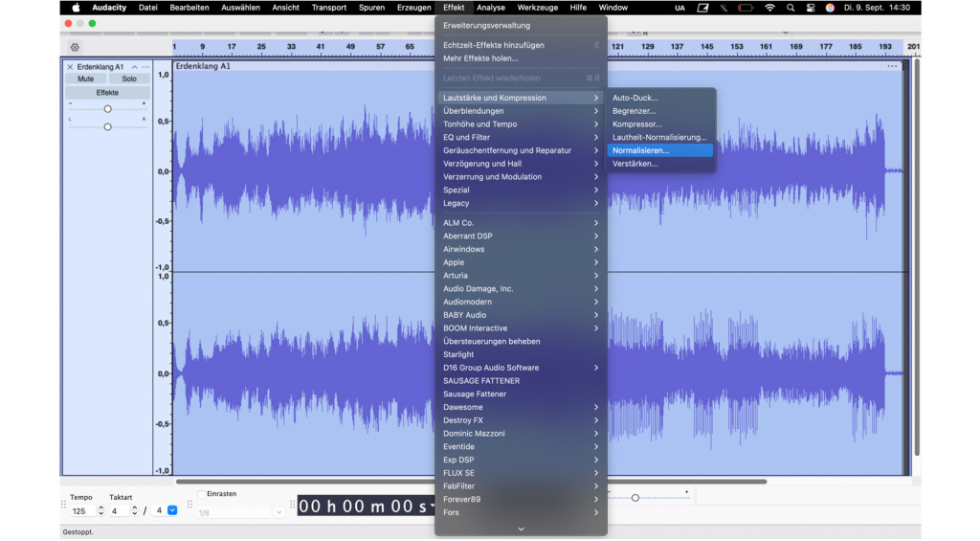
Task: Toggle Mute on Erdenklang A1 track
Action: coord(85,79)
